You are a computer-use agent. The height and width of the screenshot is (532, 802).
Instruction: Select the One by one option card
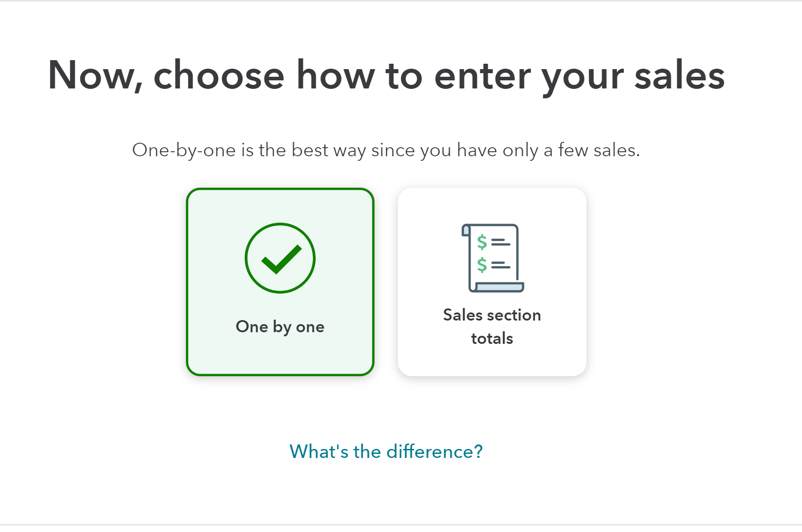click(280, 282)
